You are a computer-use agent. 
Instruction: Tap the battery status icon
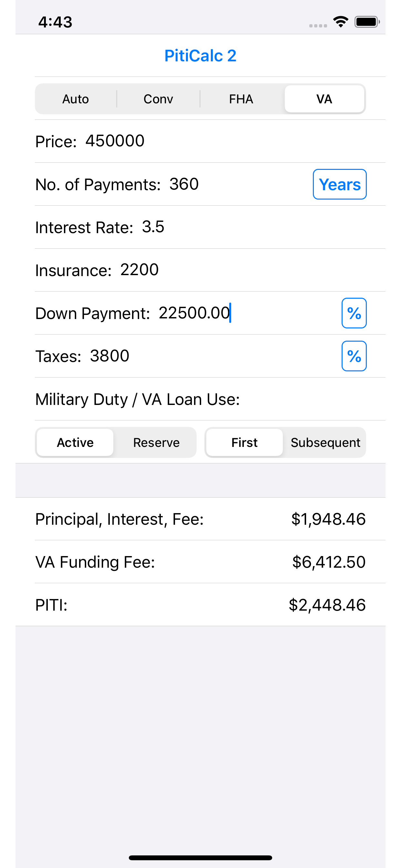tap(367, 22)
